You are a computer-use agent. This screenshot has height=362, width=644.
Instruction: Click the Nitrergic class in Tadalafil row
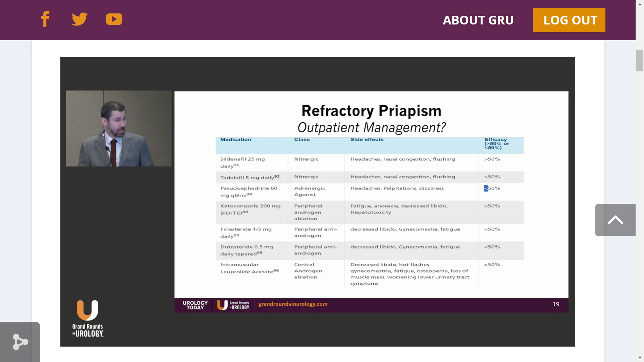[306, 177]
